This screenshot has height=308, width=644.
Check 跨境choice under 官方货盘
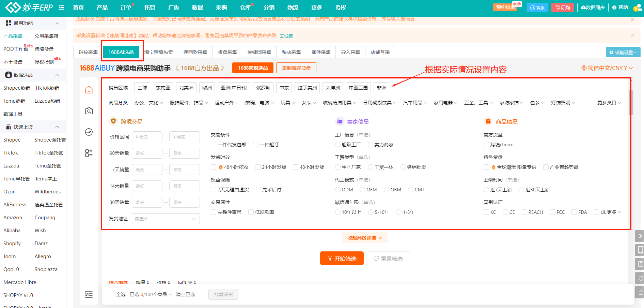486,144
